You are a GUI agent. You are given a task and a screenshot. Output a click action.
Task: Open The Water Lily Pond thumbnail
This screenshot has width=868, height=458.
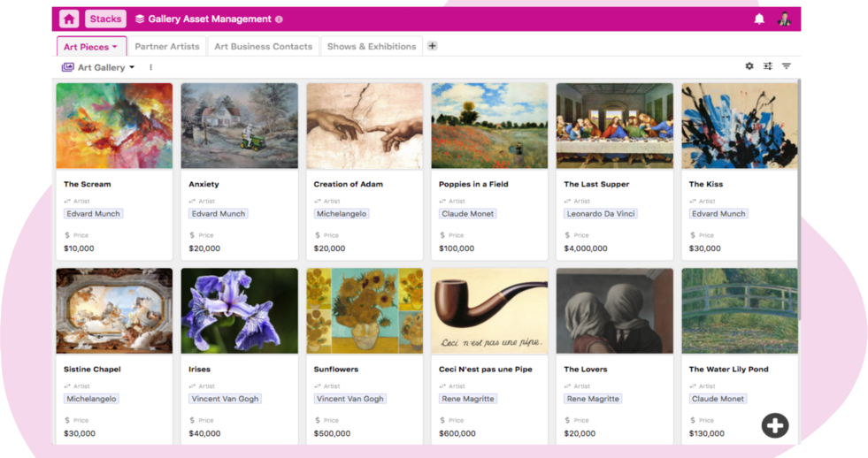pos(740,311)
